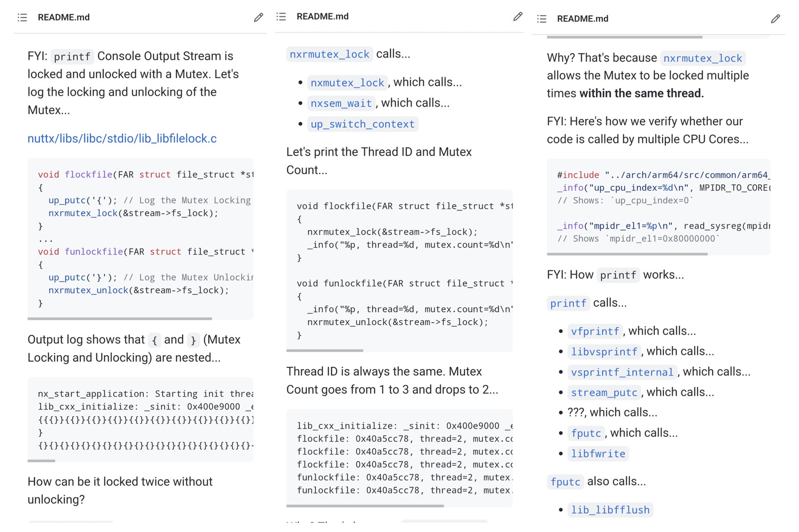
Task: Open the libfwrite link
Action: point(598,454)
